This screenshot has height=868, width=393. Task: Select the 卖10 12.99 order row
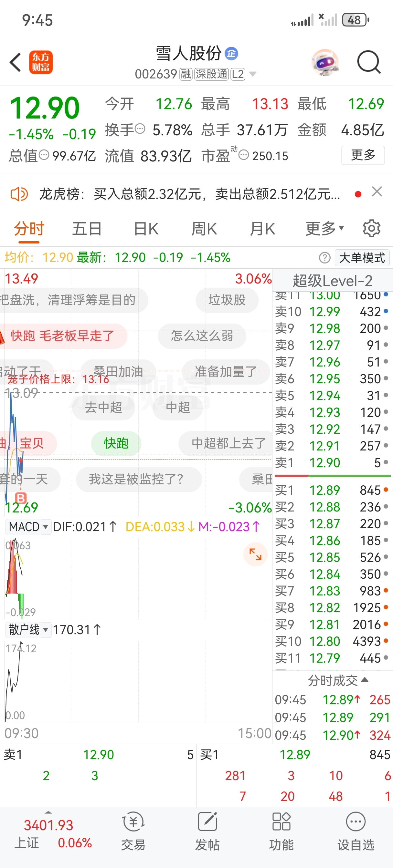pyautogui.click(x=332, y=311)
